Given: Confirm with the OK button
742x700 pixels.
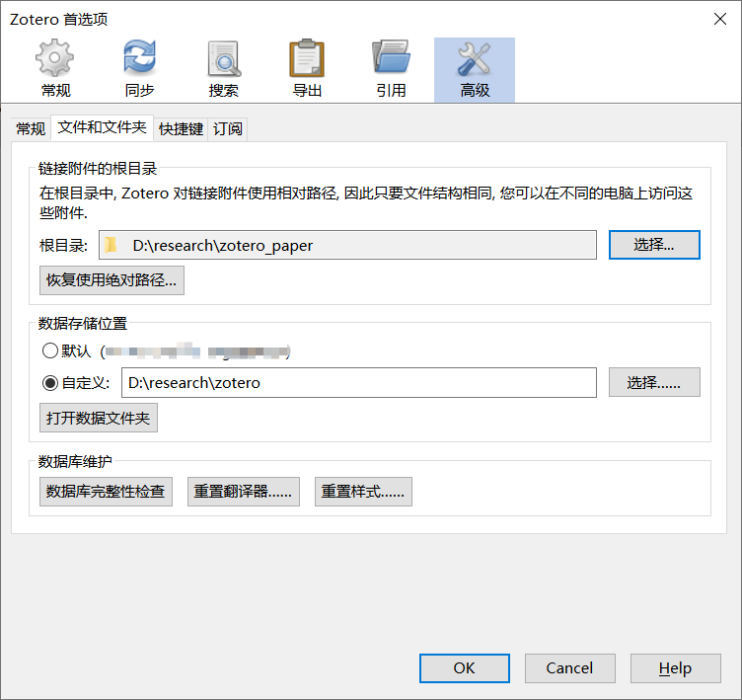Looking at the screenshot, I should click(464, 668).
